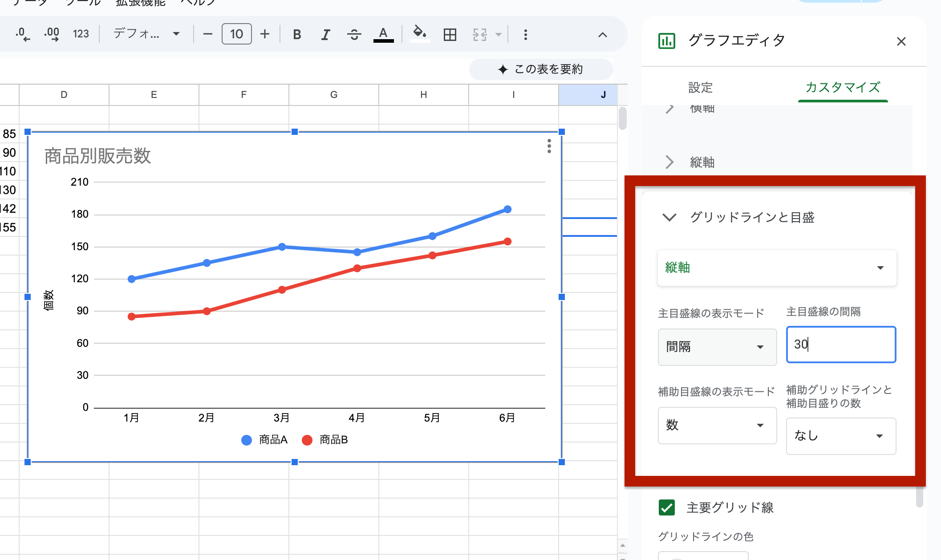
Task: Select the text color swatch
Action: [383, 34]
